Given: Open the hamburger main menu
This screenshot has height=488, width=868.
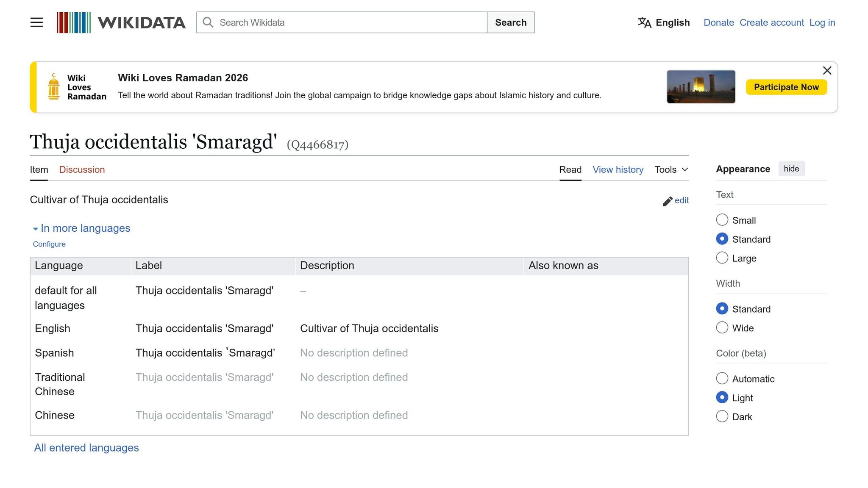Looking at the screenshot, I should (36, 22).
